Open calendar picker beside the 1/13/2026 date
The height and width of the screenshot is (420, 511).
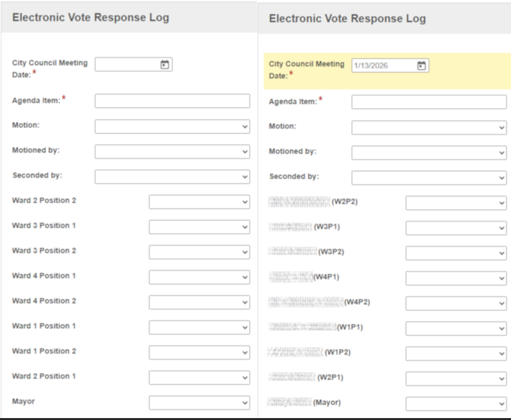tap(421, 66)
